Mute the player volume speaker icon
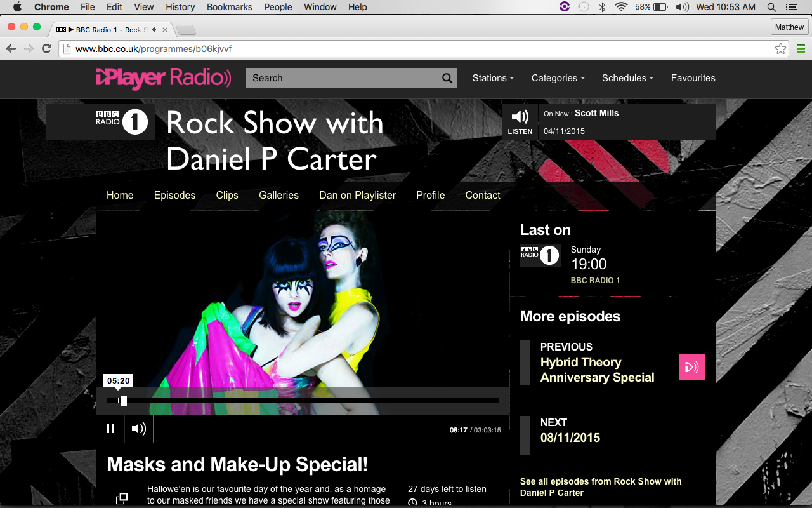The width and height of the screenshot is (812, 508). click(x=139, y=429)
